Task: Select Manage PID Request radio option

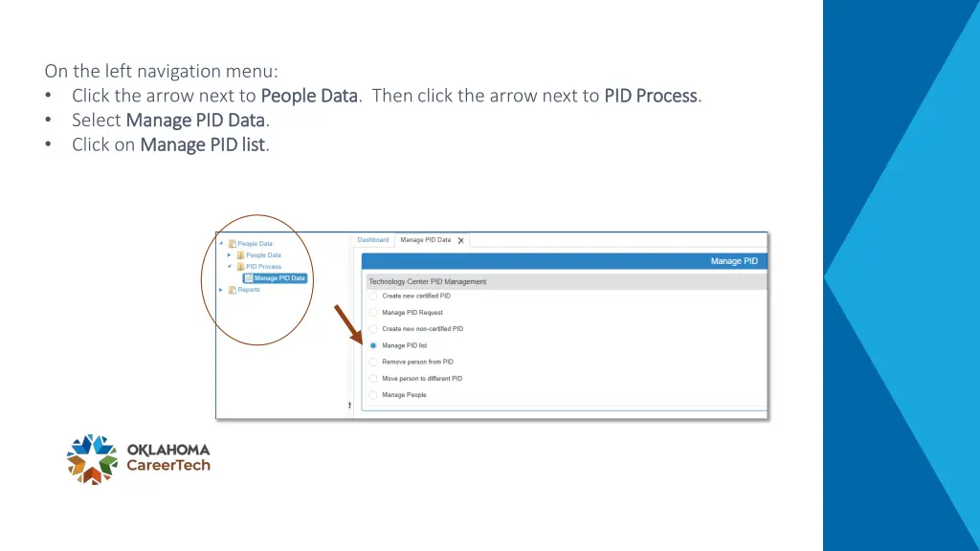Action: pos(373,313)
